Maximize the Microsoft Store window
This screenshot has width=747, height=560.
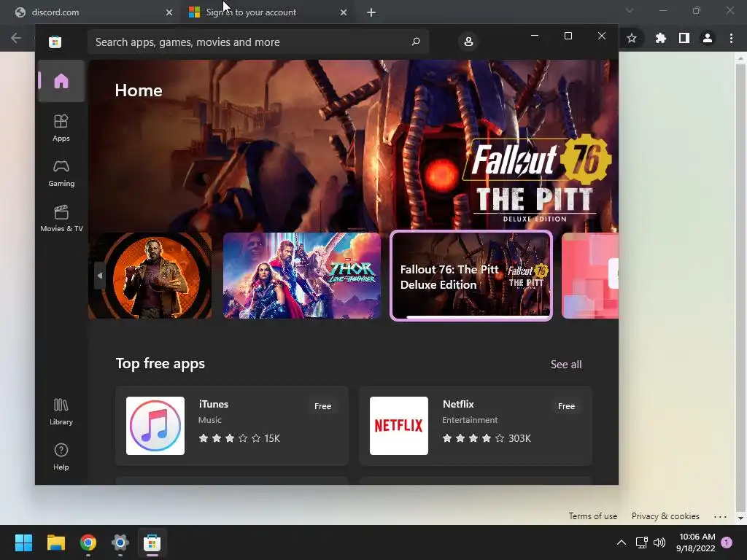coord(568,36)
